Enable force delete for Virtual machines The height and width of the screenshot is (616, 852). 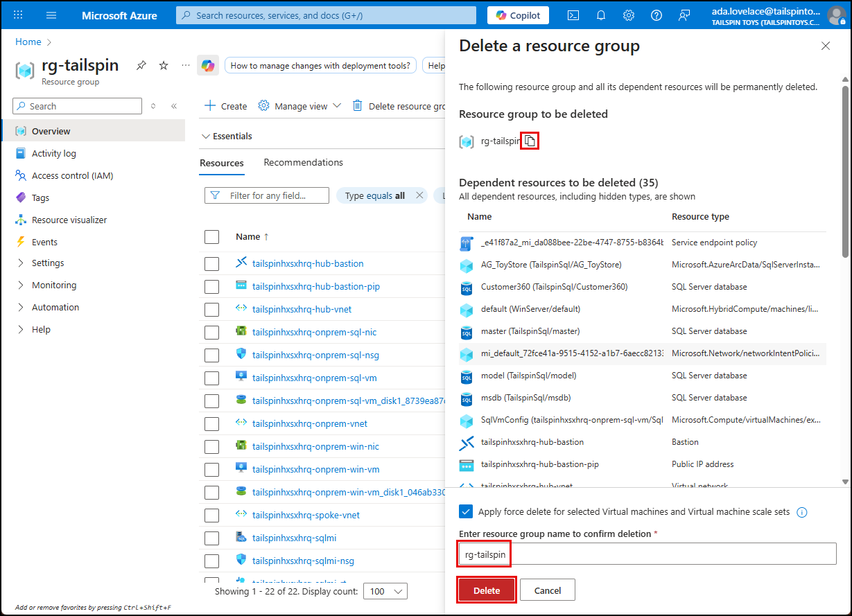465,511
